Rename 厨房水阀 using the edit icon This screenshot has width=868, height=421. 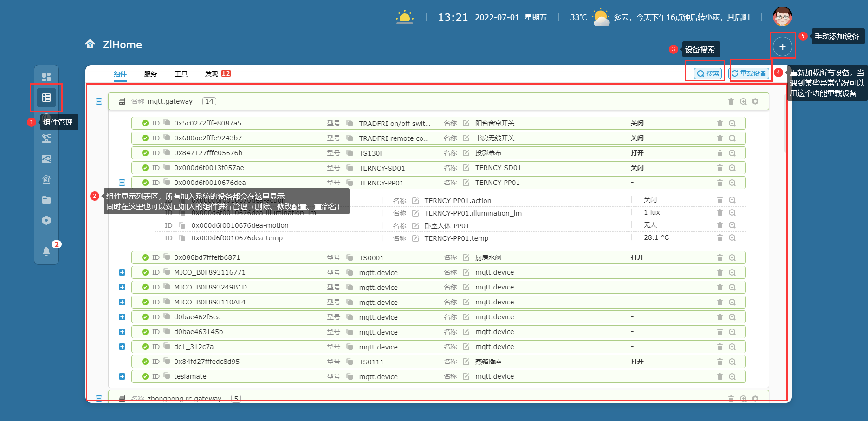click(466, 257)
